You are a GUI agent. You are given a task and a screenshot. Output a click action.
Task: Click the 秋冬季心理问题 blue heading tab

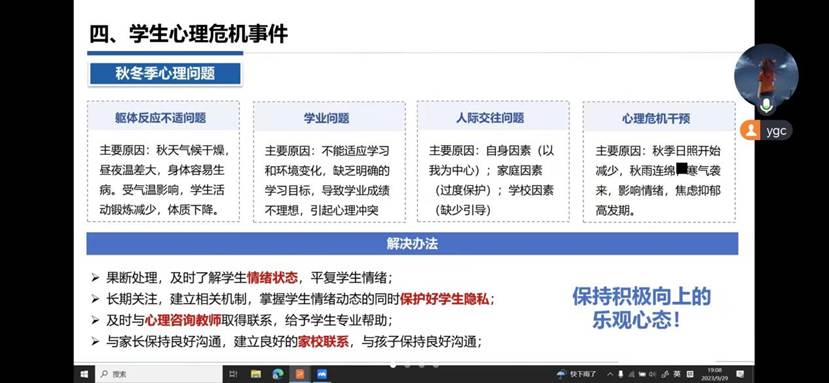tap(165, 74)
